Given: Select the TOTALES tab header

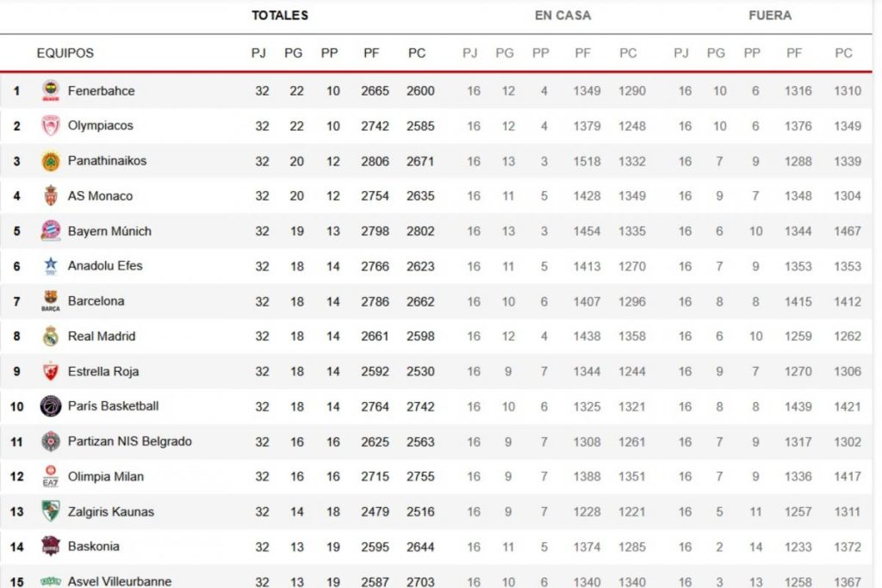Looking at the screenshot, I should [x=280, y=15].
